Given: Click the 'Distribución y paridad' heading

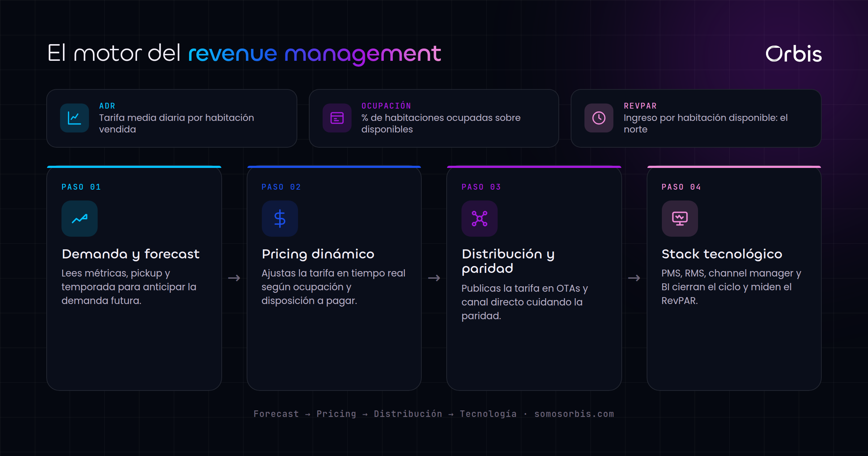Looking at the screenshot, I should pos(508,261).
